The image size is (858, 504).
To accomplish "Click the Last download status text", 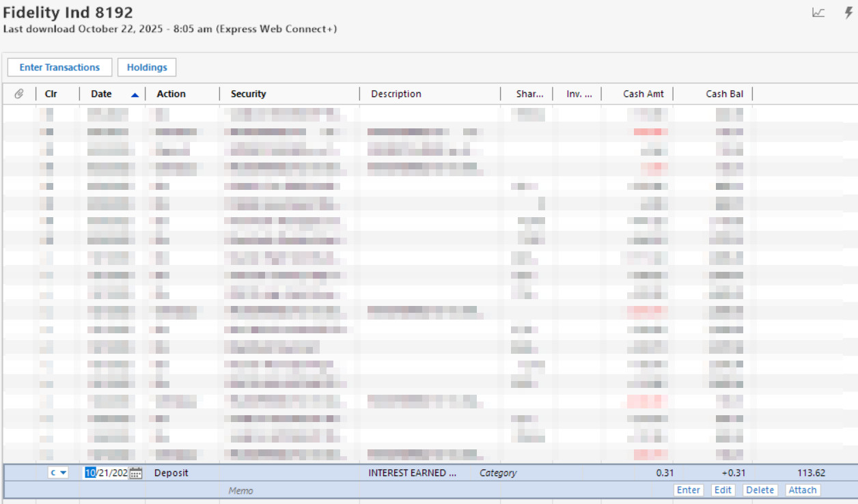I will [169, 29].
